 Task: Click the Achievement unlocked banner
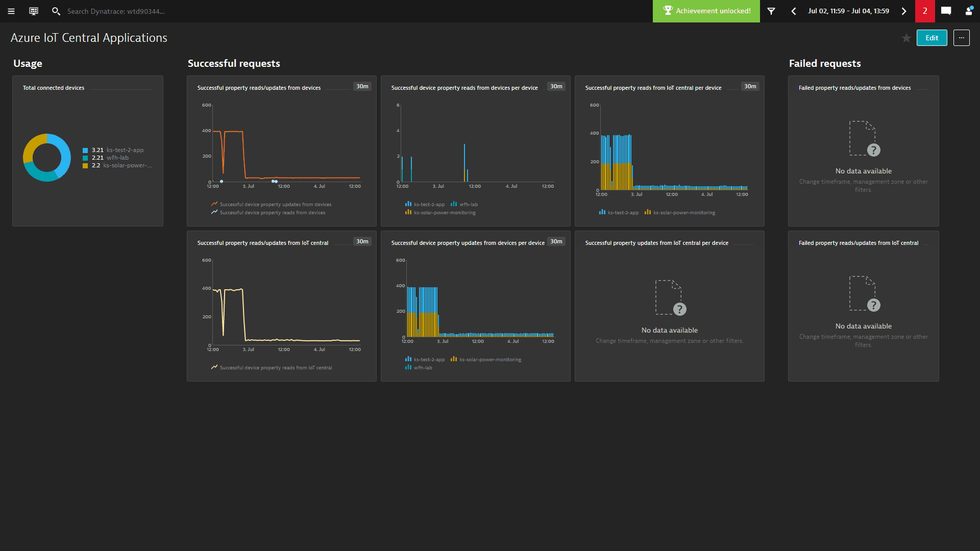click(x=706, y=11)
